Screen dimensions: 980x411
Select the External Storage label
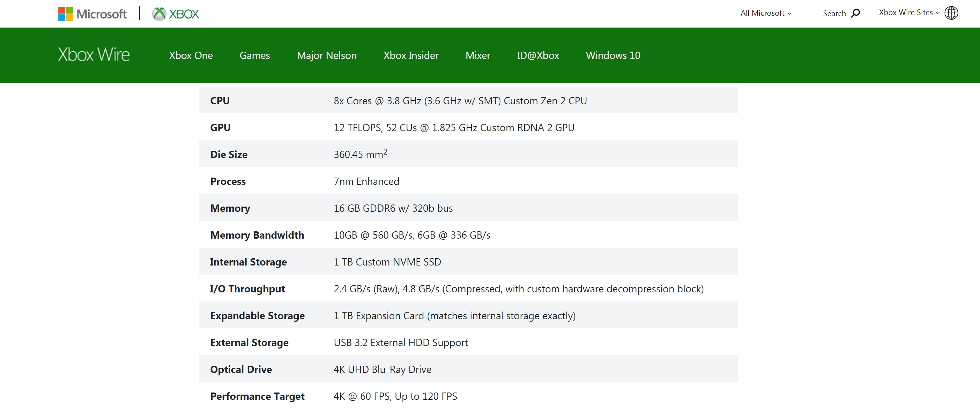(249, 343)
